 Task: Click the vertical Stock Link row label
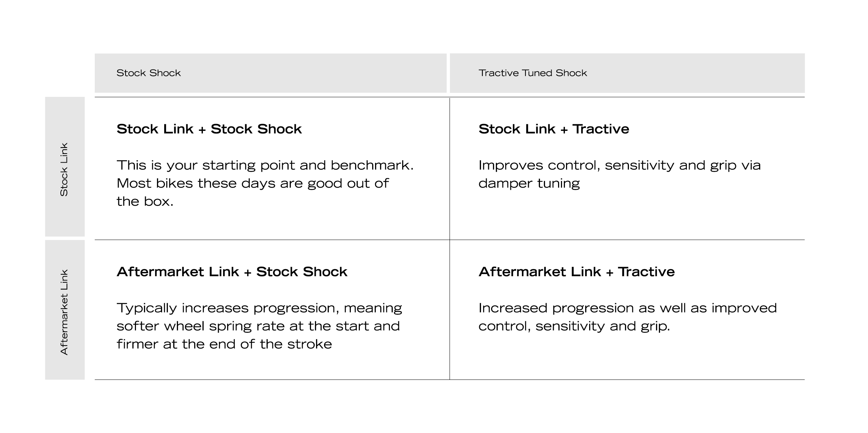pos(64,170)
